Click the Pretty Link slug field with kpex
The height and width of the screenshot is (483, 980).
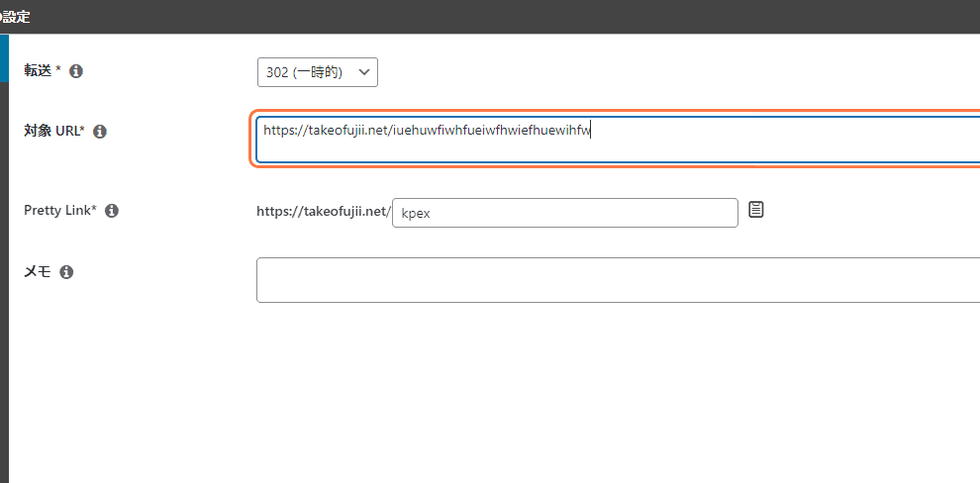tap(565, 213)
